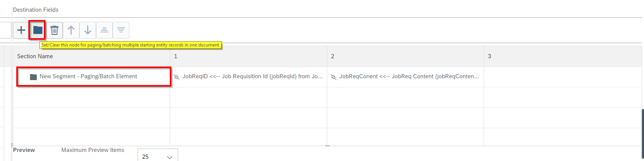Image resolution: width=644 pixels, height=161 pixels.
Task: Click link icon next to JobReqConent
Action: 334,77
